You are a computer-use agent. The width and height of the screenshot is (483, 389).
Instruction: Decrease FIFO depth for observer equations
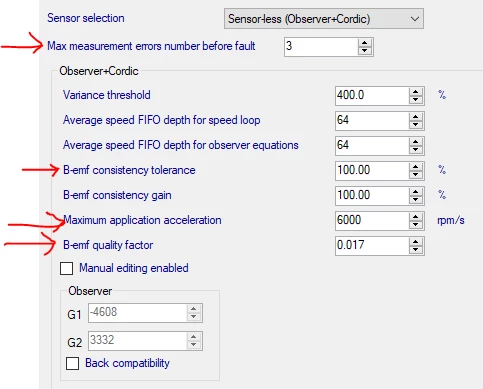click(416, 150)
